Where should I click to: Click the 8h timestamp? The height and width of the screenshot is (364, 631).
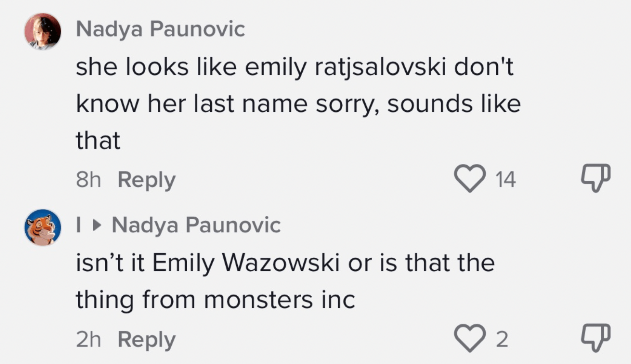coord(88,180)
